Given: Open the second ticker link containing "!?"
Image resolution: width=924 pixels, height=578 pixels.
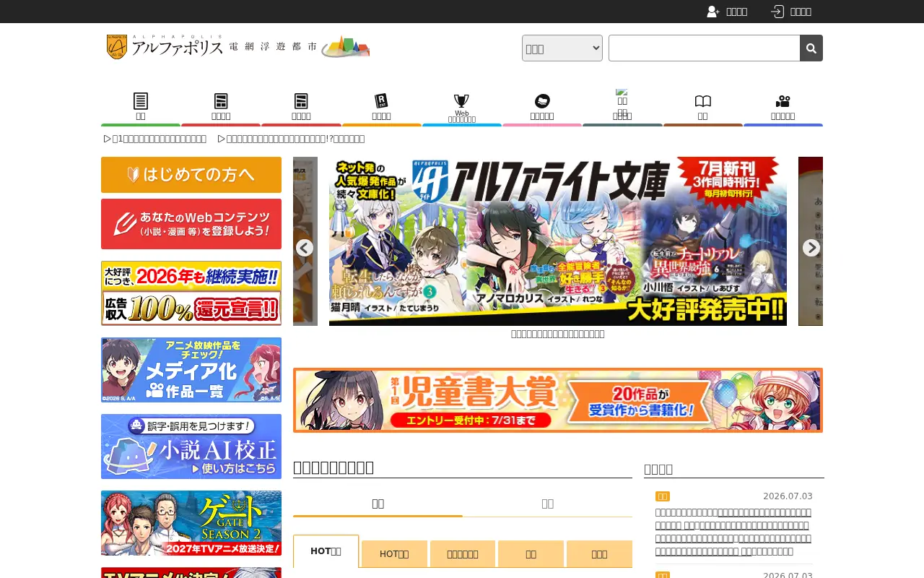Looking at the screenshot, I should (x=292, y=139).
